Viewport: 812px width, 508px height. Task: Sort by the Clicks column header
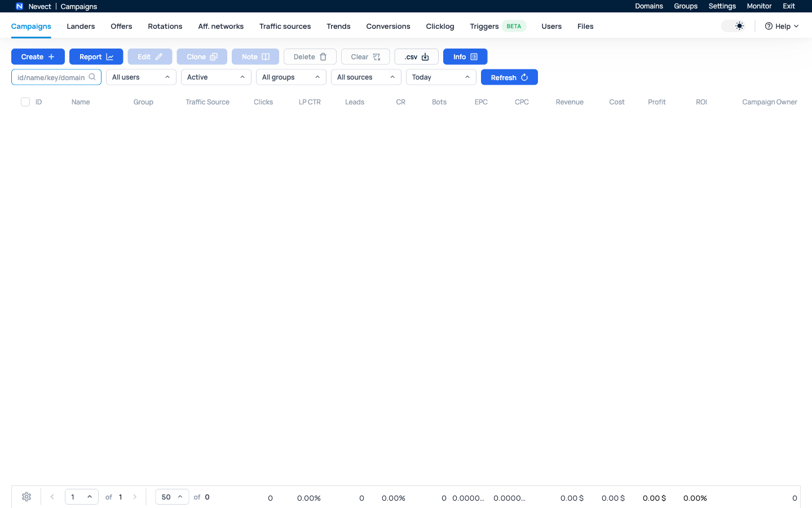[263, 102]
